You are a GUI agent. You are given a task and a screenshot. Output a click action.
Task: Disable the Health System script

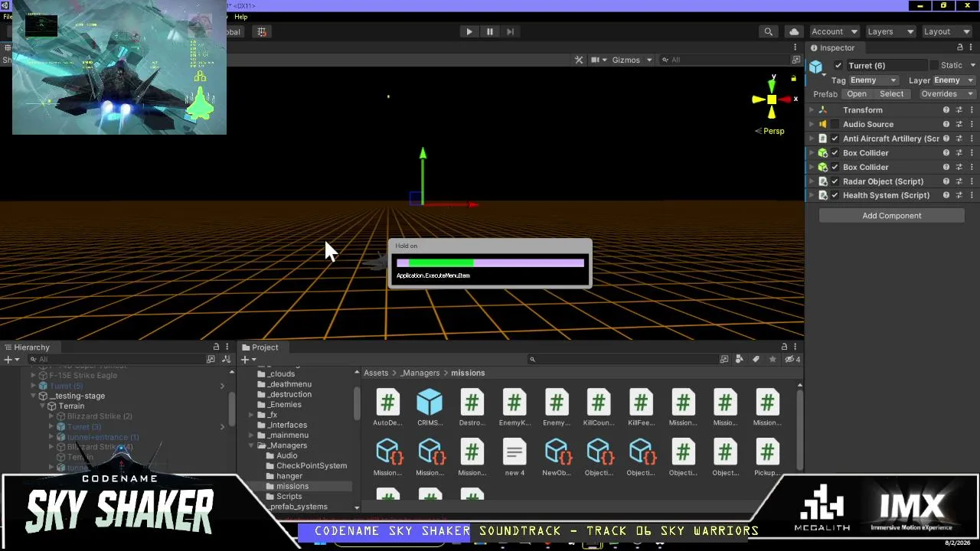835,195
